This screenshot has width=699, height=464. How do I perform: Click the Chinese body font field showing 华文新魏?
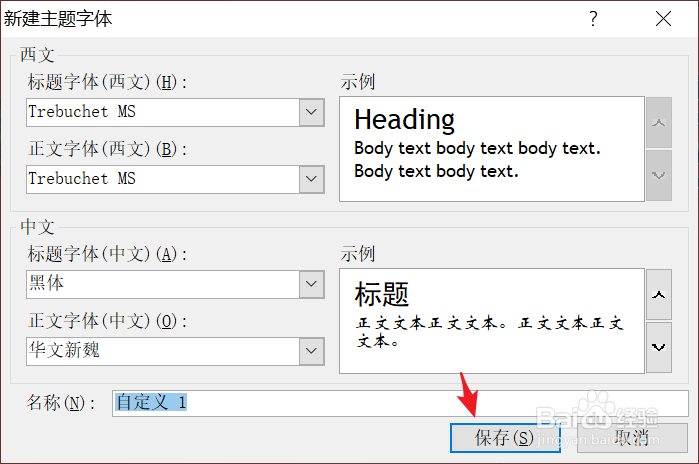163,351
